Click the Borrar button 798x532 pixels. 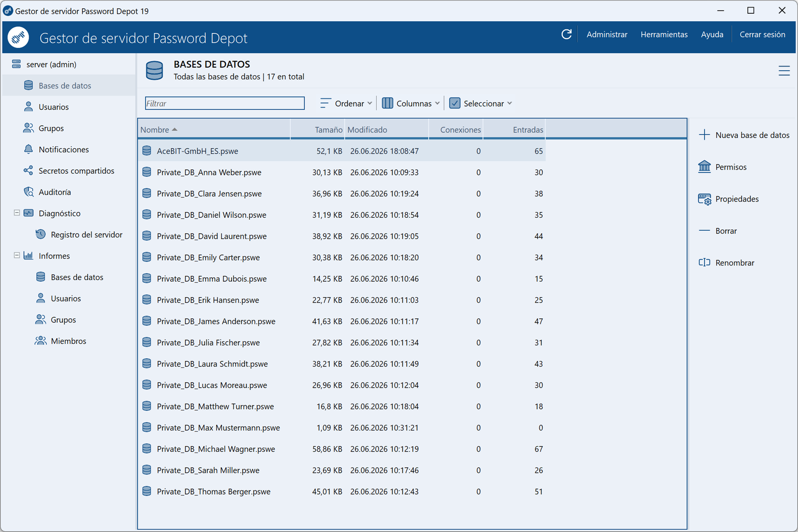click(x=718, y=231)
